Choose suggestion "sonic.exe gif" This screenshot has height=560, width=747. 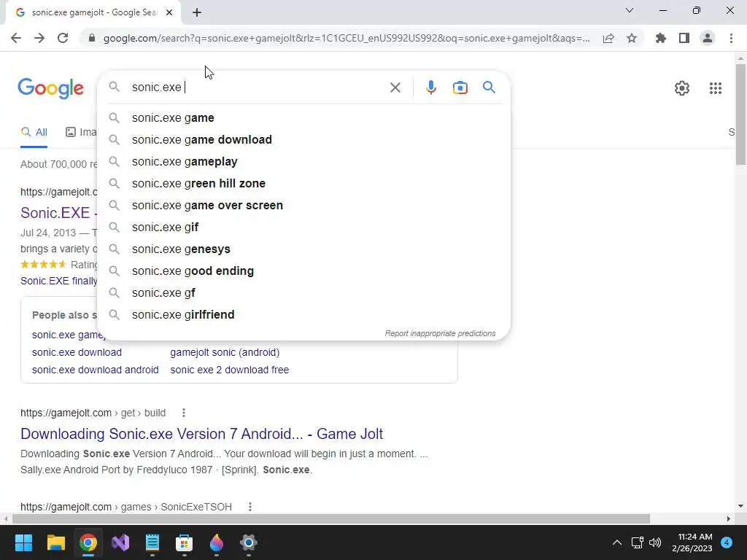tap(303, 227)
